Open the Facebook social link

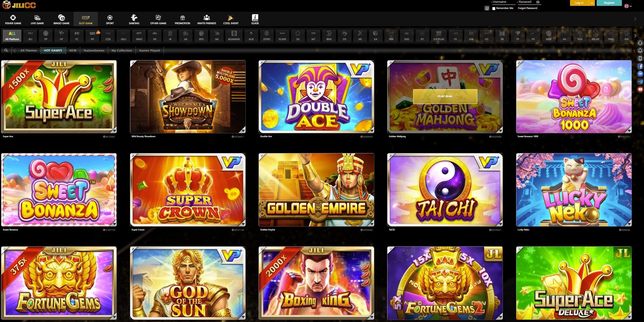tap(640, 66)
